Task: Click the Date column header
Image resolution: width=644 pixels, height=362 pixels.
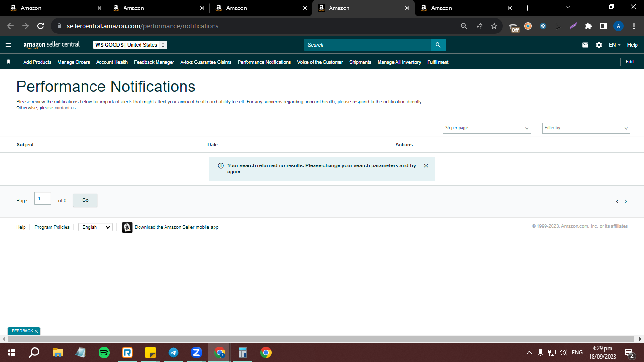Action: pyautogui.click(x=213, y=145)
